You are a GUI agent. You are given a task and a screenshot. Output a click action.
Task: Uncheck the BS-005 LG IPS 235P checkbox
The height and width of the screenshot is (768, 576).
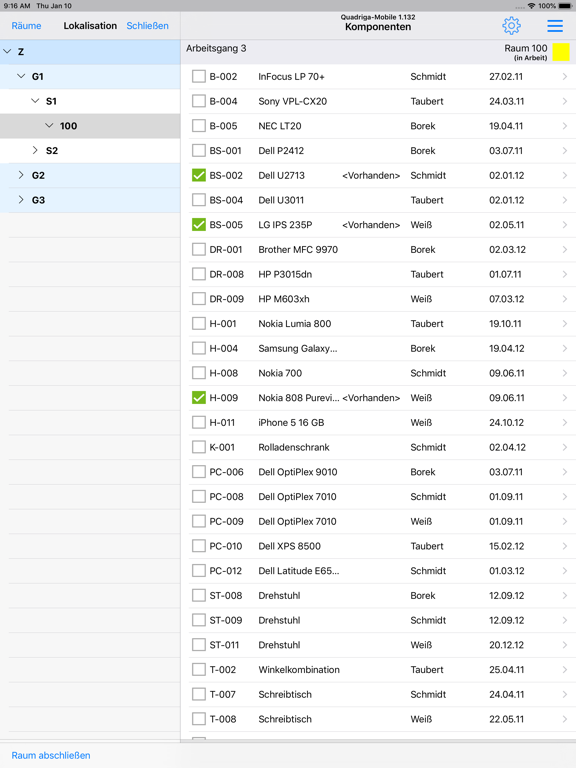click(x=198, y=225)
